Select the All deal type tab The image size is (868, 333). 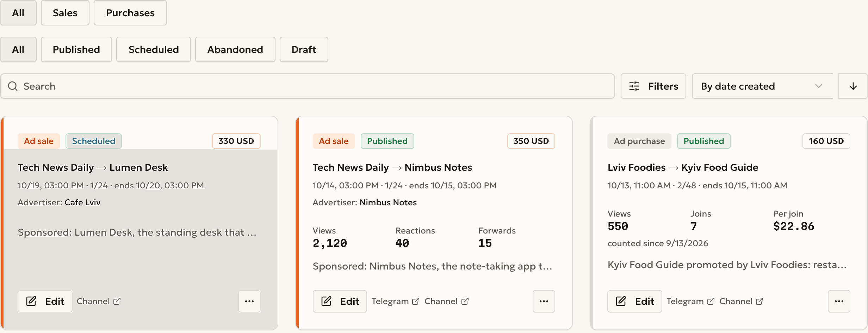pos(18,13)
